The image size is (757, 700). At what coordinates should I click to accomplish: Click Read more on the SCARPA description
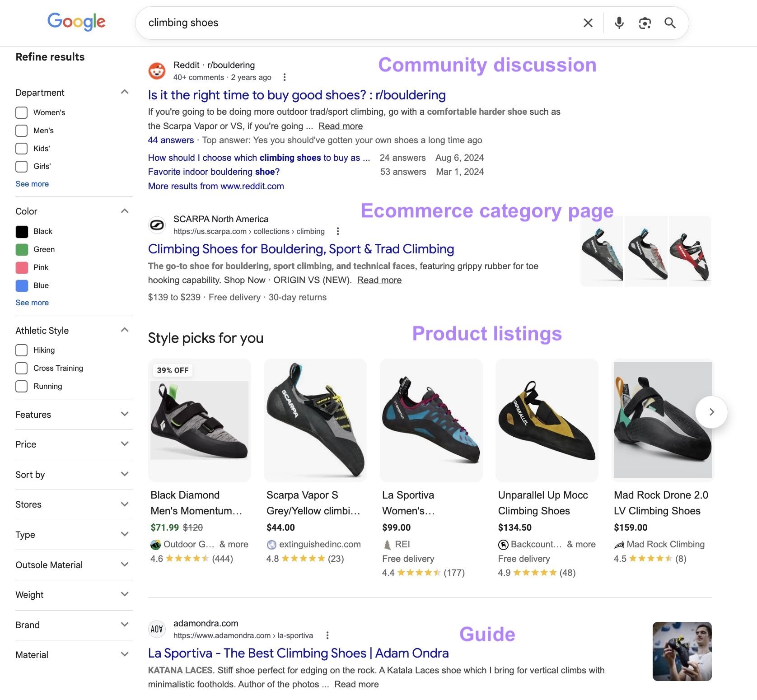tap(379, 280)
